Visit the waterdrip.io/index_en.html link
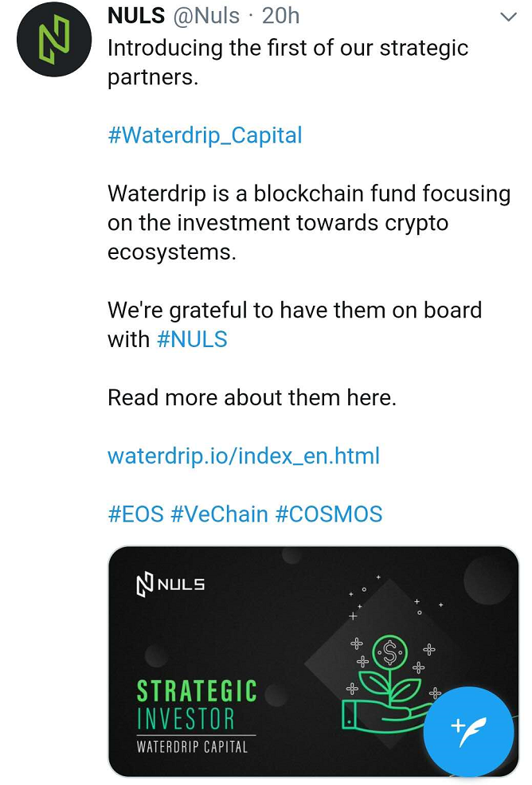The image size is (532, 785). [x=244, y=456]
